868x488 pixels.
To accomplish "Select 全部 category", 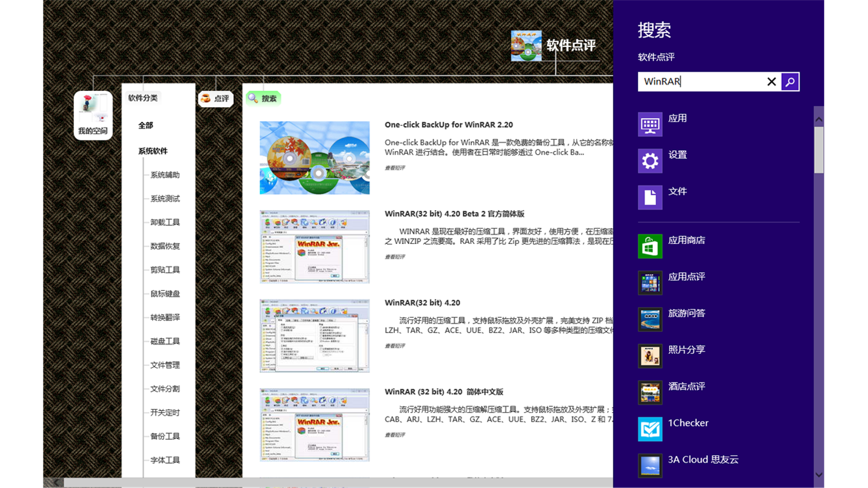I will click(x=146, y=125).
